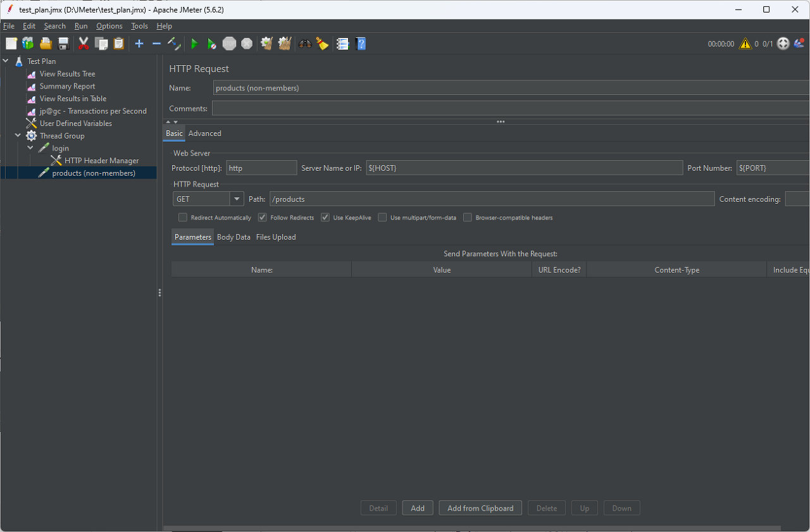Paste element using the clipboard icon
The width and height of the screenshot is (810, 532).
tap(119, 44)
